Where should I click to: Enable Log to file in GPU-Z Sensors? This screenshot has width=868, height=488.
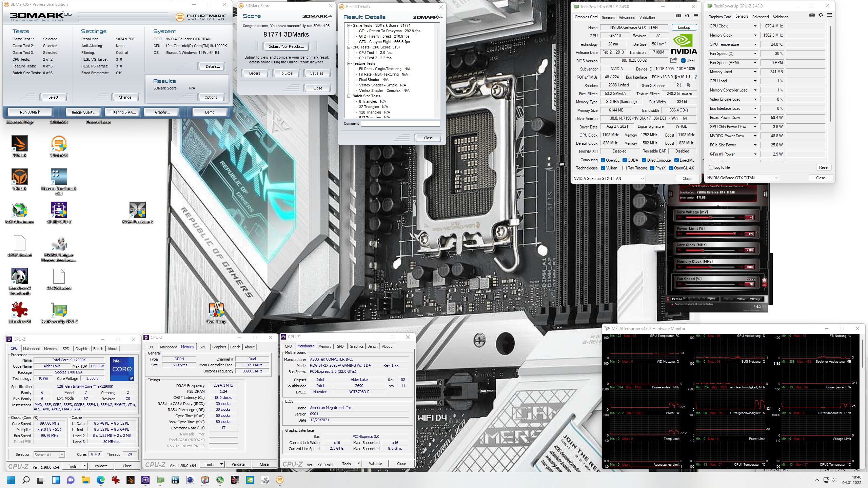click(711, 167)
